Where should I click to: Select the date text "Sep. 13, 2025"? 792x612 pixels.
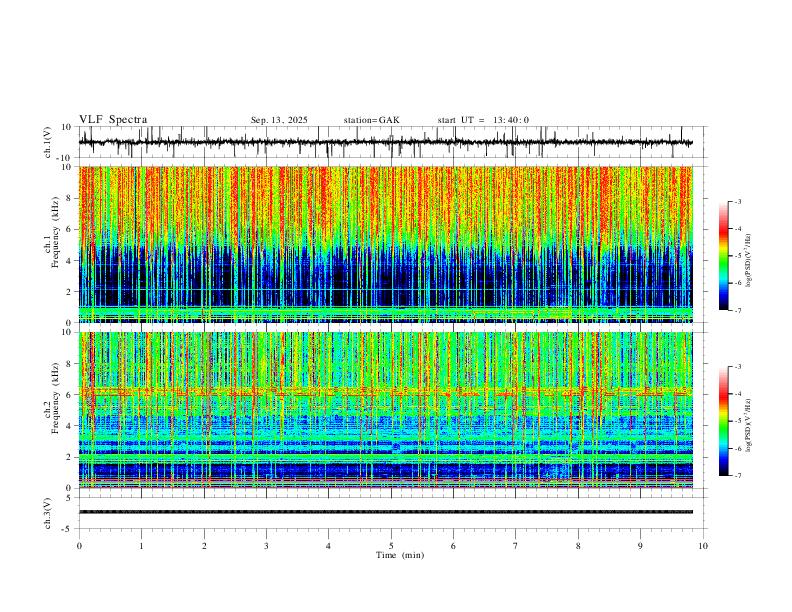click(x=279, y=120)
